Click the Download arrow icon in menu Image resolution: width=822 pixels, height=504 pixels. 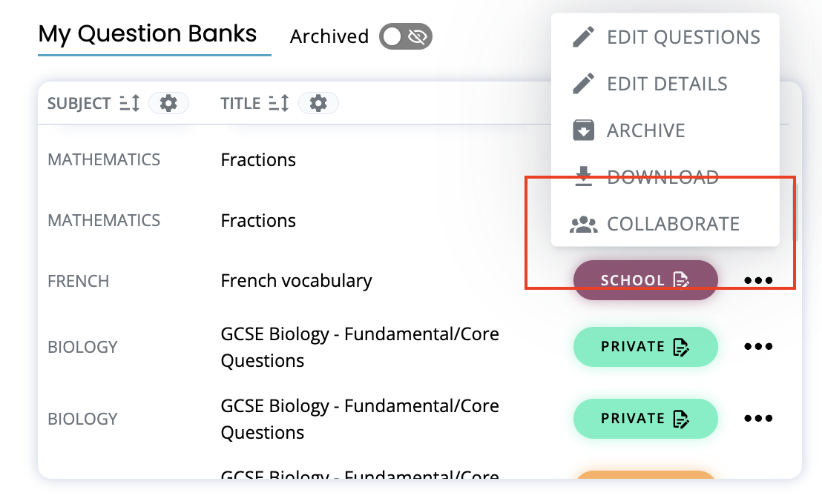tap(584, 177)
